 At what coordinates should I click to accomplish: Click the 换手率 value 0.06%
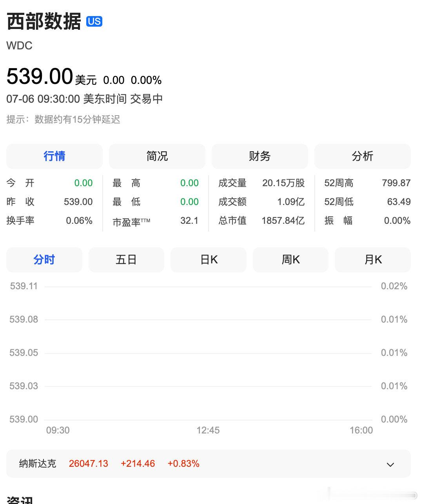click(79, 221)
